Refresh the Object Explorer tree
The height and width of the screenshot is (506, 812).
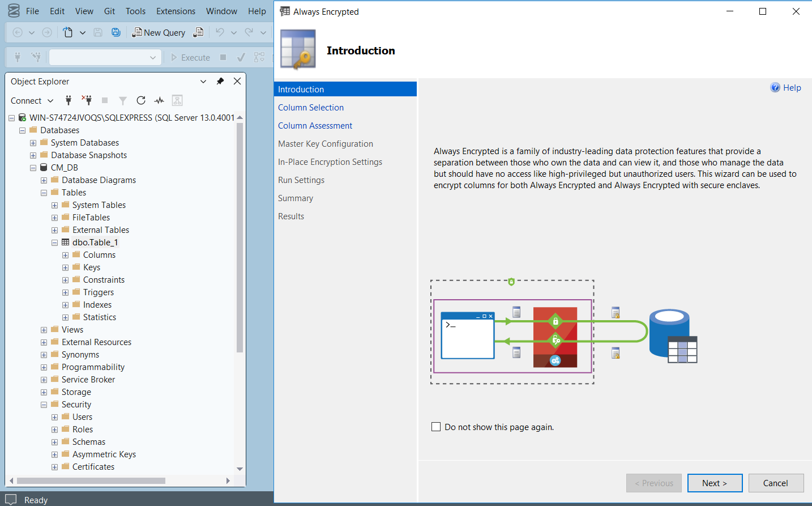(141, 100)
